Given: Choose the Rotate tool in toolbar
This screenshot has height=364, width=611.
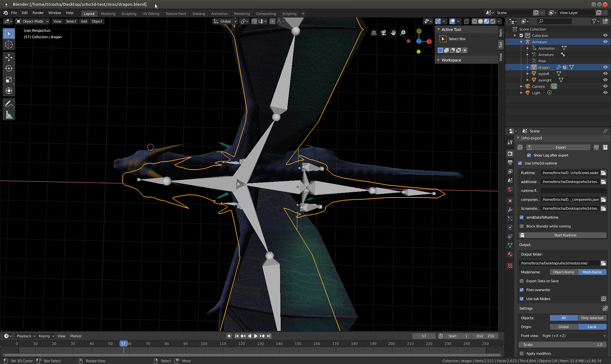Looking at the screenshot, I should [9, 69].
